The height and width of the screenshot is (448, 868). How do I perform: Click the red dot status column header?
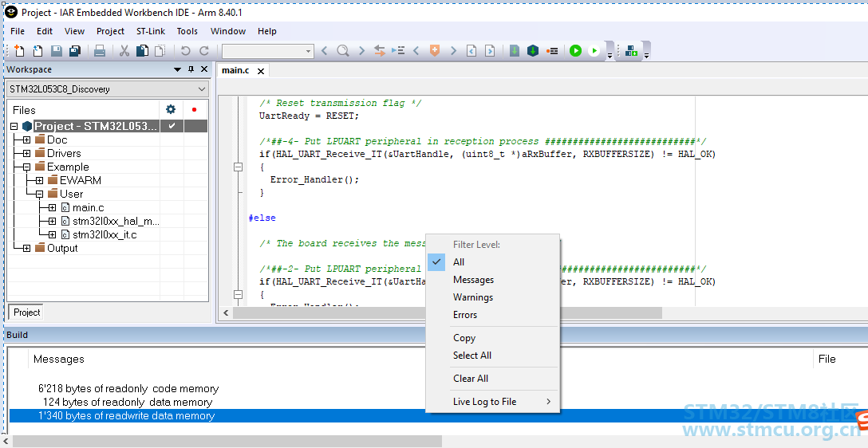point(195,109)
